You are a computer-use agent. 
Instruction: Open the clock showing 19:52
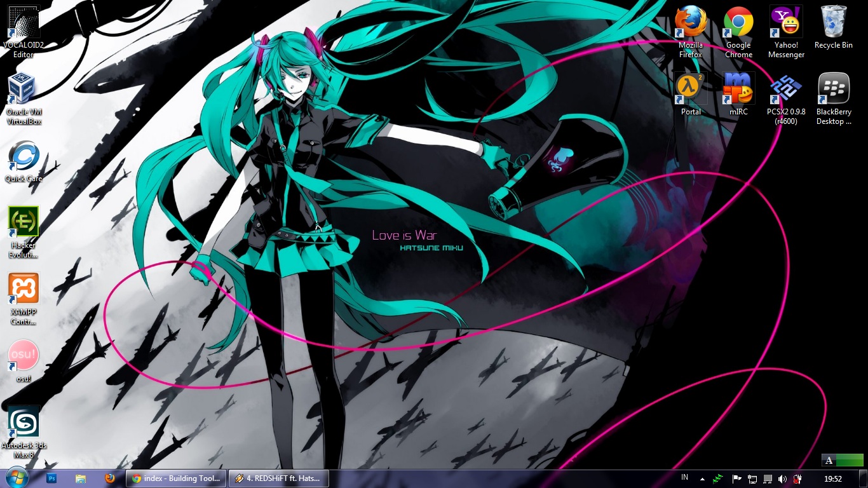(x=833, y=478)
